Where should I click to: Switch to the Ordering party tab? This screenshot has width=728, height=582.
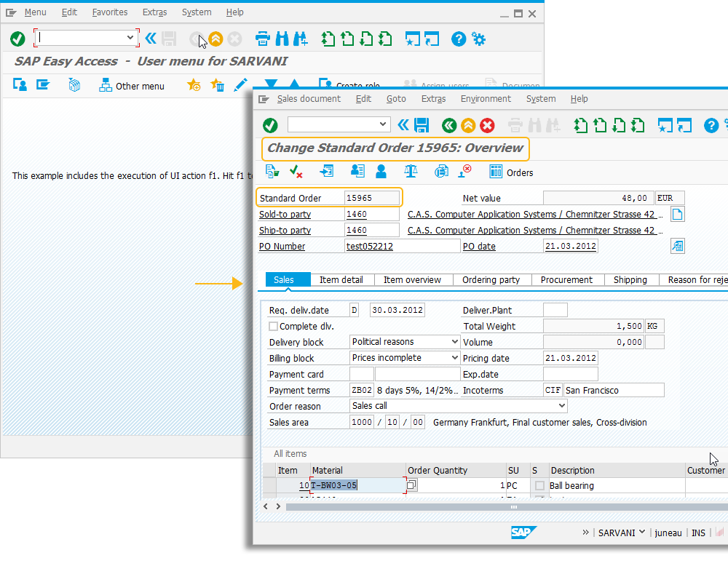click(x=491, y=279)
